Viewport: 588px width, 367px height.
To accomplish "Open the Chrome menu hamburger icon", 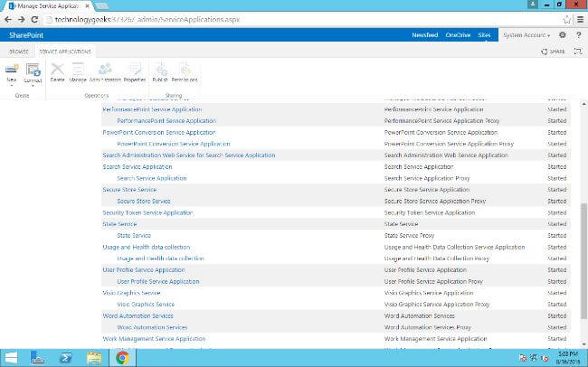I will pos(580,20).
